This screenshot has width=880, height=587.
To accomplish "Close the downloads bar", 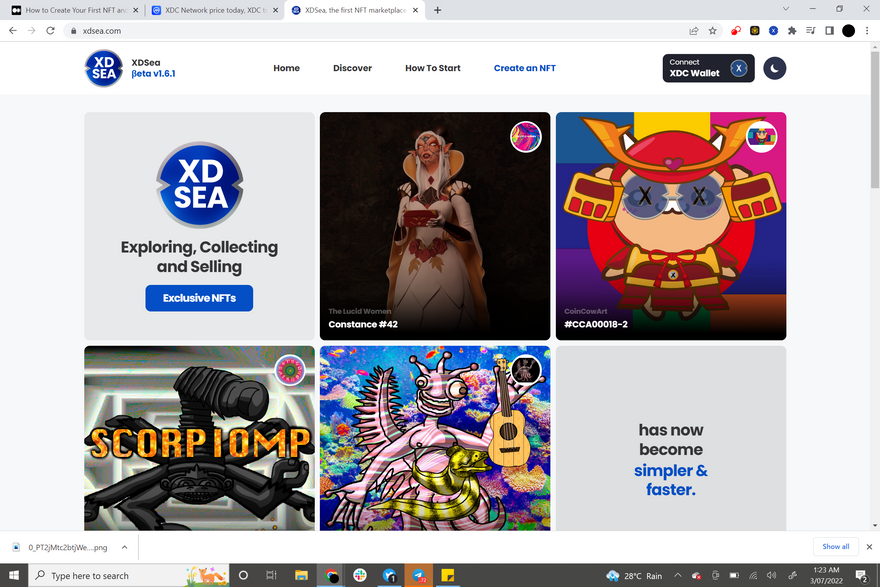I will point(869,547).
